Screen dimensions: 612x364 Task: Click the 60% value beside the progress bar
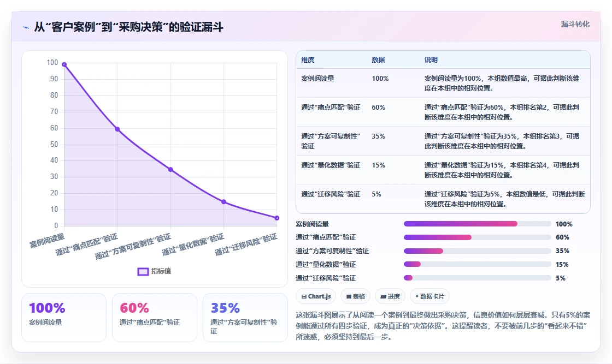pyautogui.click(x=562, y=237)
